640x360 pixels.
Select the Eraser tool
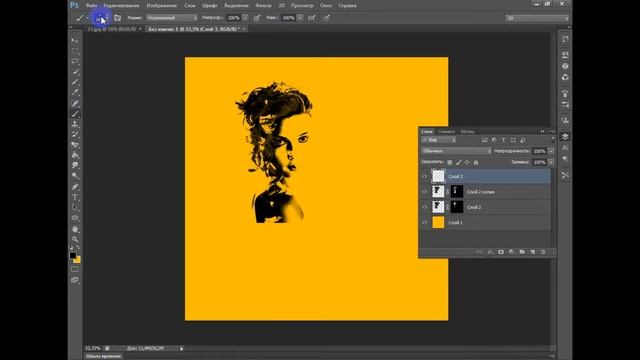coord(75,145)
